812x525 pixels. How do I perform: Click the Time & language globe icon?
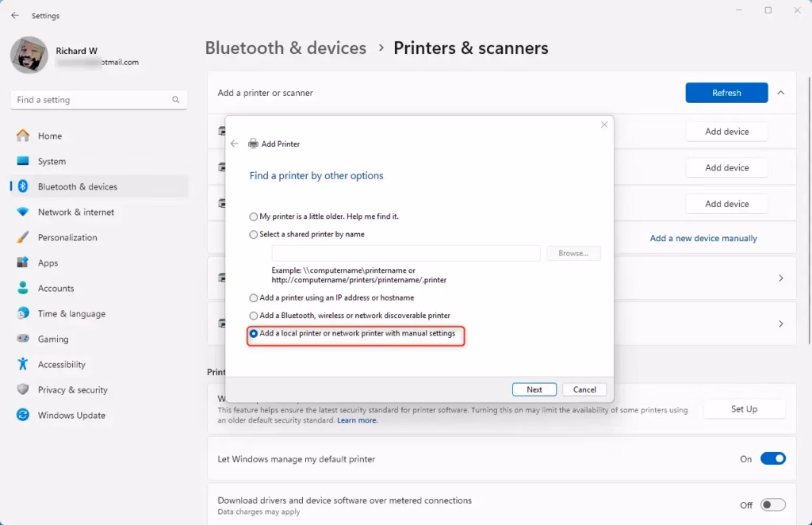pos(23,313)
